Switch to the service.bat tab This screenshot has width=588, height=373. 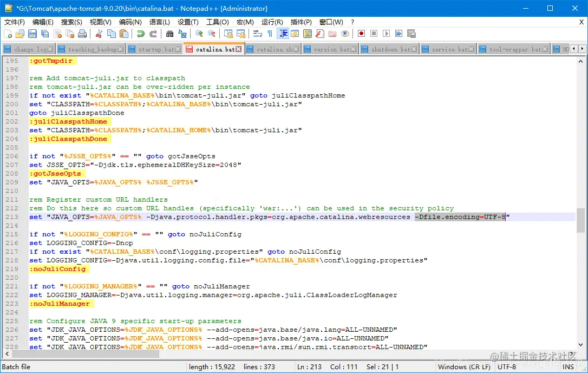click(448, 49)
